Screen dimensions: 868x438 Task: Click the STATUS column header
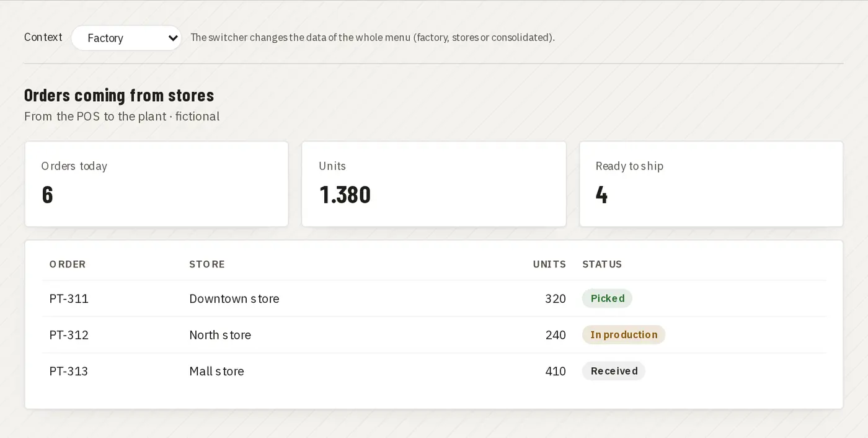[602, 264]
